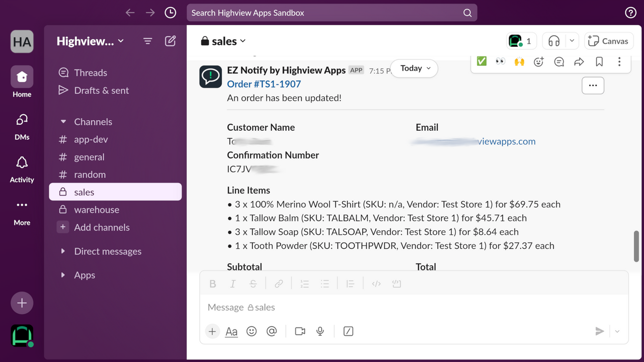Image resolution: width=644 pixels, height=362 pixels.
Task: React with the white check mark emoji
Action: (481, 61)
